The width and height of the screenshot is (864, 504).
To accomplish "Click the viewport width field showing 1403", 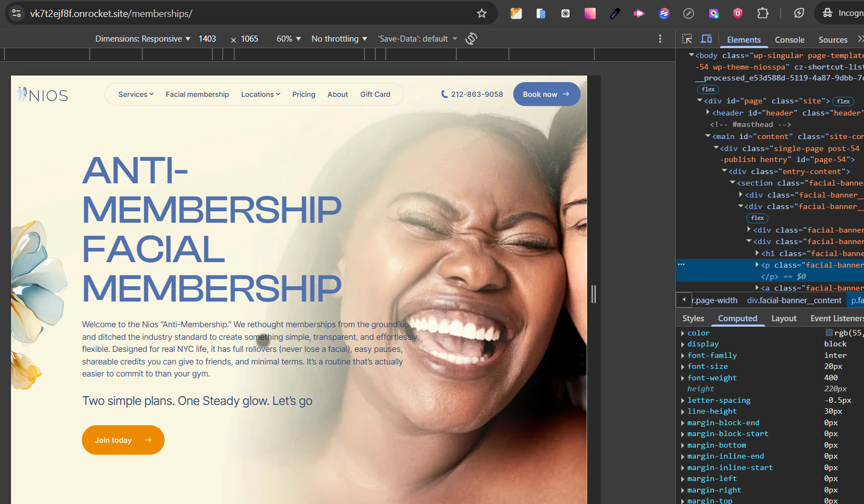I will click(207, 39).
